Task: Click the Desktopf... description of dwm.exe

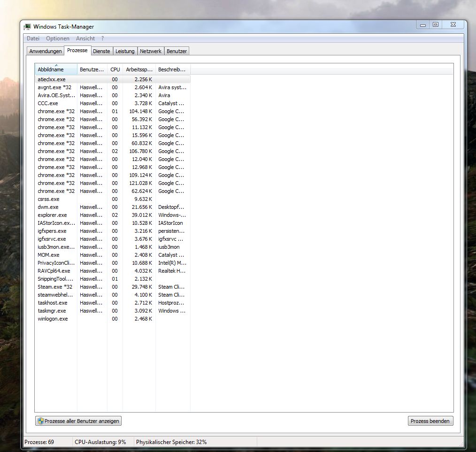Action: pyautogui.click(x=171, y=207)
